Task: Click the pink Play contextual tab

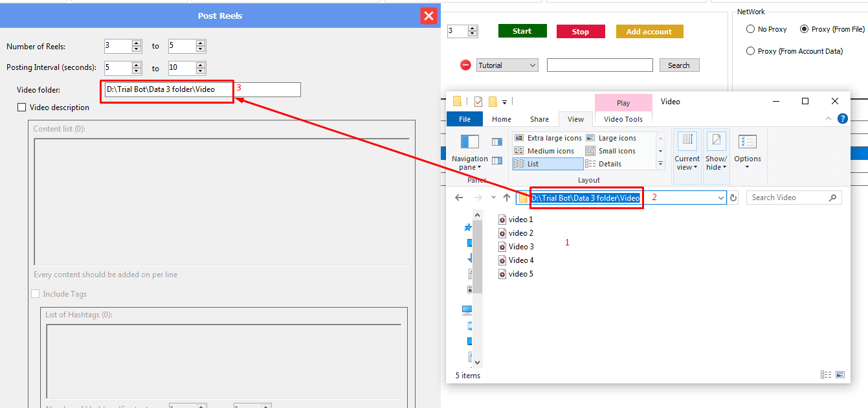Action: pyautogui.click(x=623, y=103)
